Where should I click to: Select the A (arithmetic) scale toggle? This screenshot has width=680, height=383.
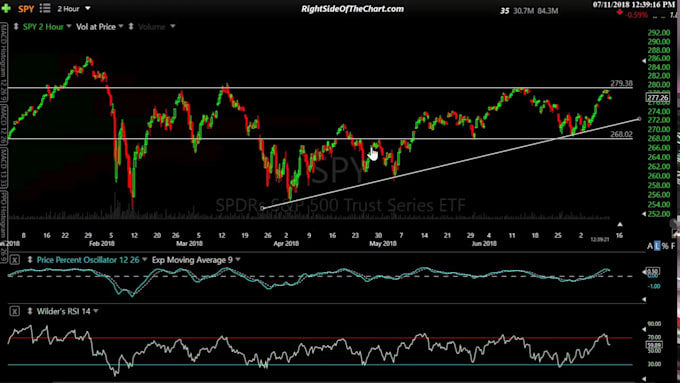point(650,246)
